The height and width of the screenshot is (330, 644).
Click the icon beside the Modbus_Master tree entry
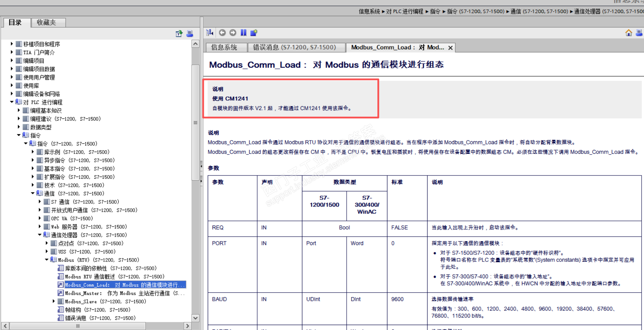pos(61,293)
